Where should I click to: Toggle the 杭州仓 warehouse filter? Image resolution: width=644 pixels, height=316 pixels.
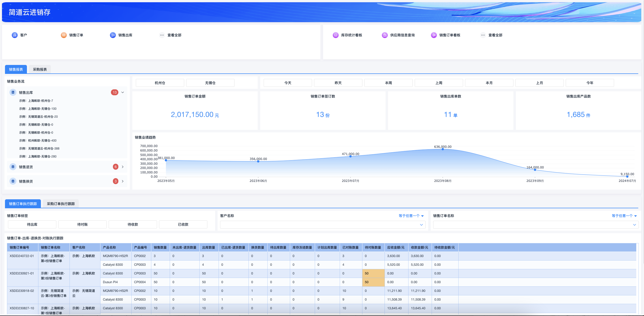(160, 83)
